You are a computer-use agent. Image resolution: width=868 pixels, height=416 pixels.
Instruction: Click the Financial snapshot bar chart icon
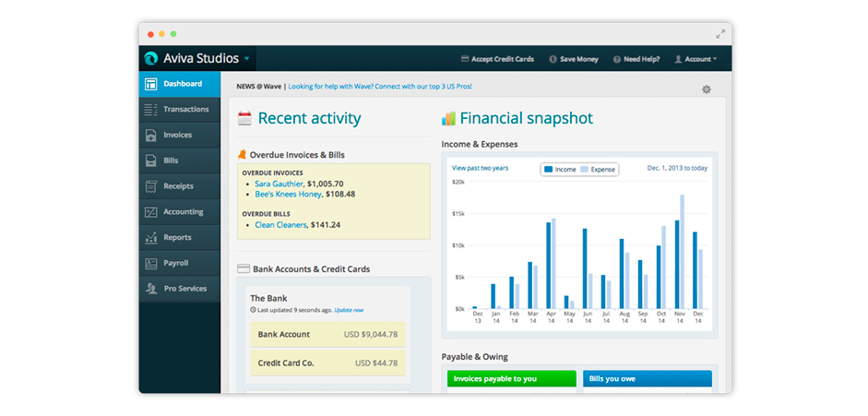click(x=448, y=118)
